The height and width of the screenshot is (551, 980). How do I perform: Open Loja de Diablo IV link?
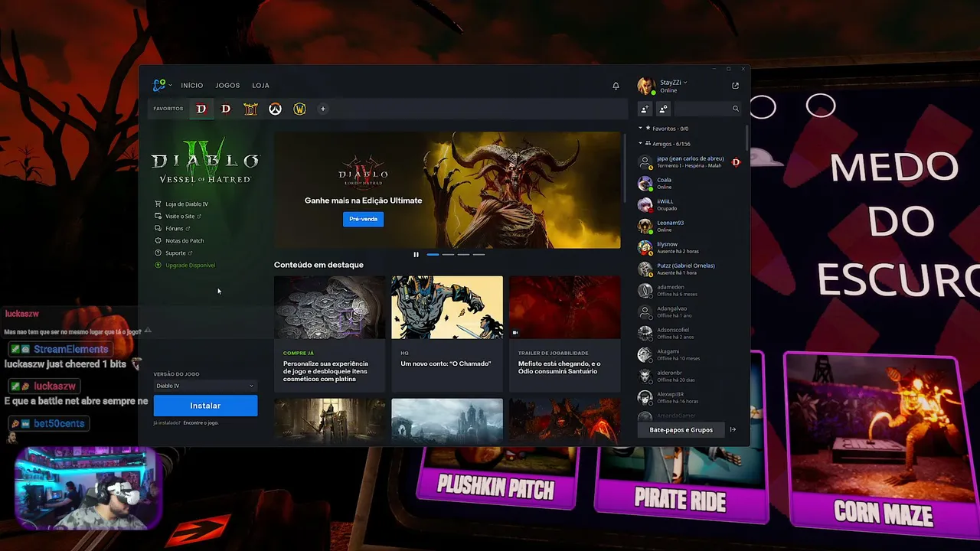[181, 204]
